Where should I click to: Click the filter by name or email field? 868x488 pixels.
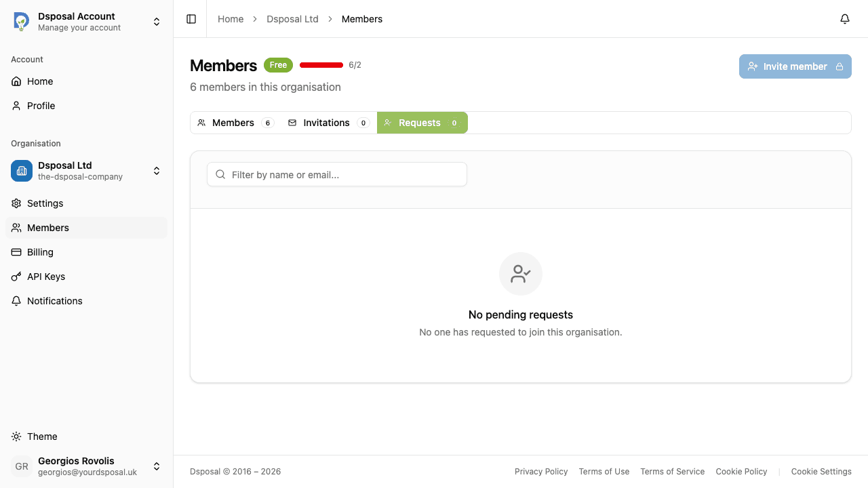(337, 174)
